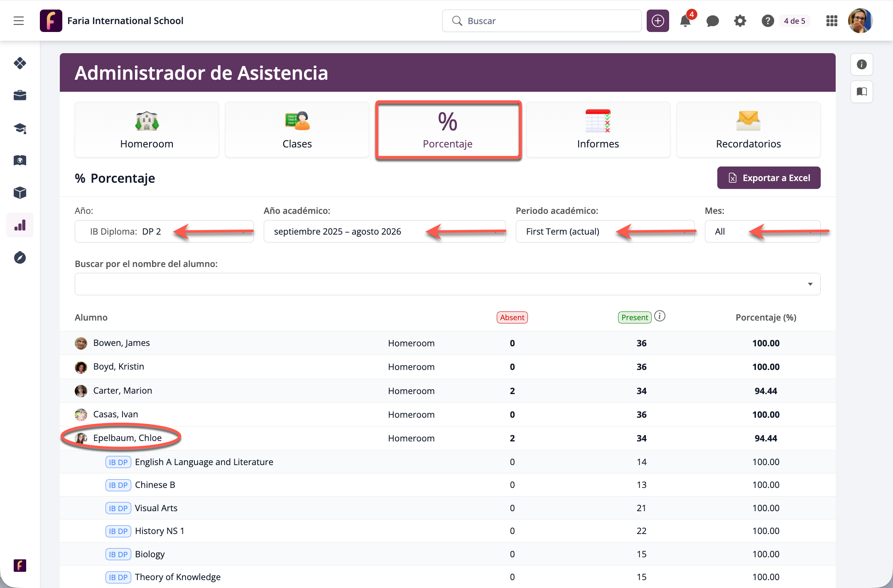
Task: Open the compass sidebar icon
Action: [x=20, y=258]
